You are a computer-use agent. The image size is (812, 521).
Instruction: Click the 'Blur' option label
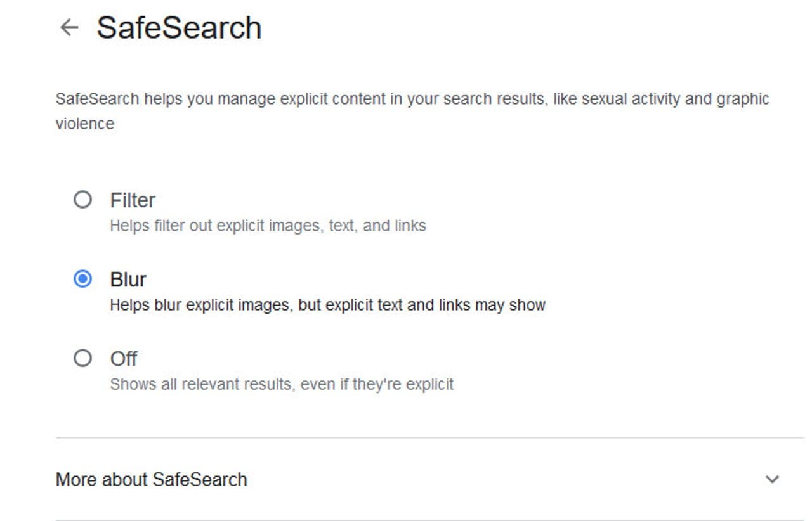pos(128,280)
